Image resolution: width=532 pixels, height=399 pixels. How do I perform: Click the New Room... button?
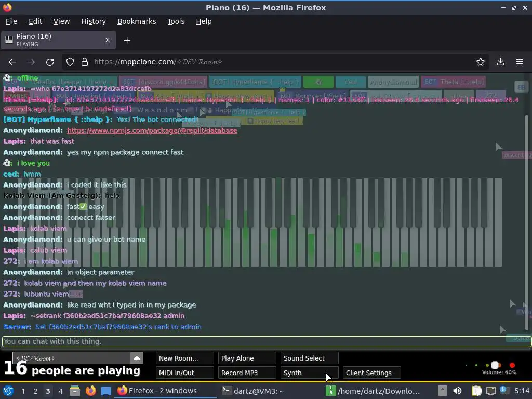[185, 358]
